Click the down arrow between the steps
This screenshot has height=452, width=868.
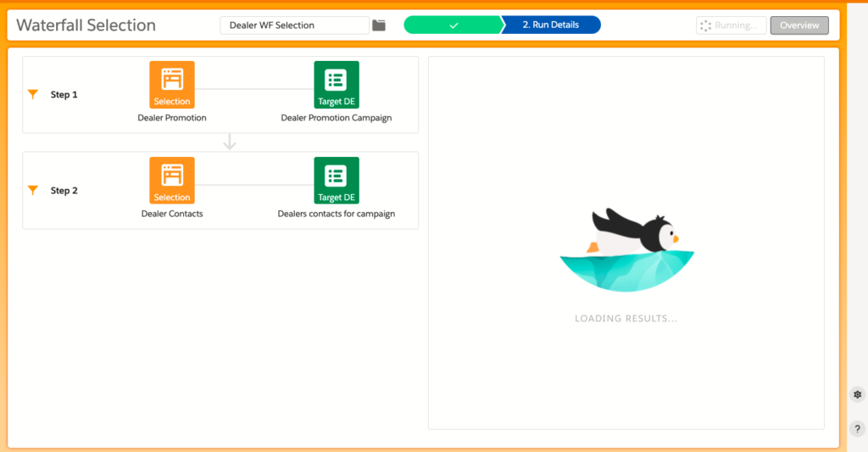229,142
